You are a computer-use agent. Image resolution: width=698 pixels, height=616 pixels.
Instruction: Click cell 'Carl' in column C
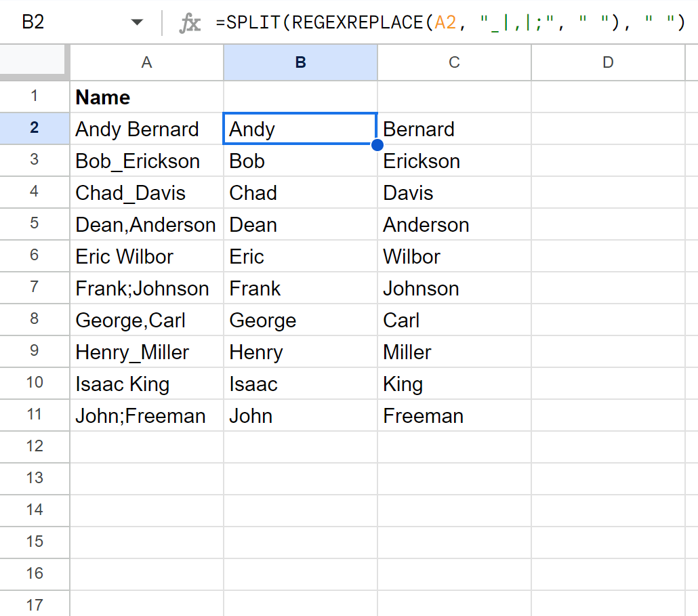(454, 320)
